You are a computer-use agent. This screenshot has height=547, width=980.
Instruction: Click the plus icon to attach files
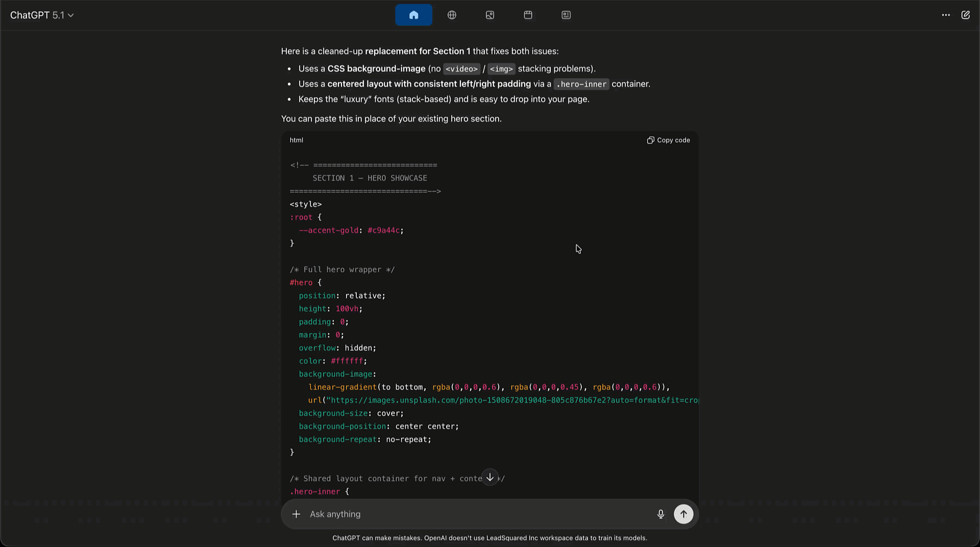coord(296,514)
